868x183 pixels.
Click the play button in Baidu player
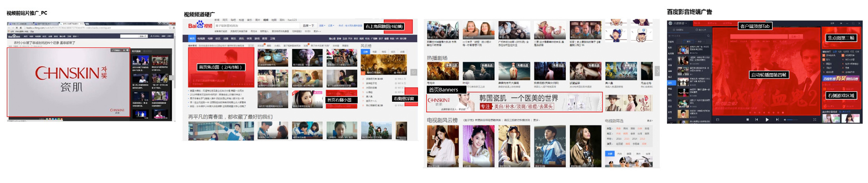coord(767,120)
